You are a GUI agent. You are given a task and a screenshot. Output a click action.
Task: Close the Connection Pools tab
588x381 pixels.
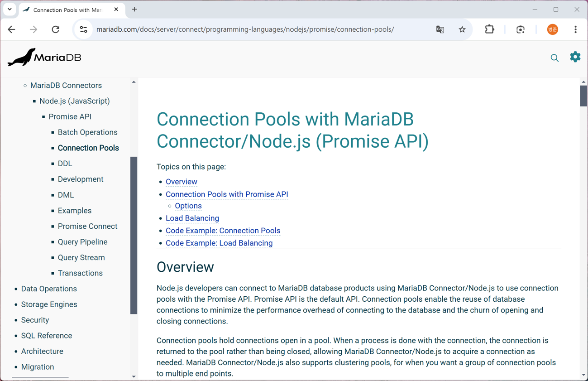116,9
